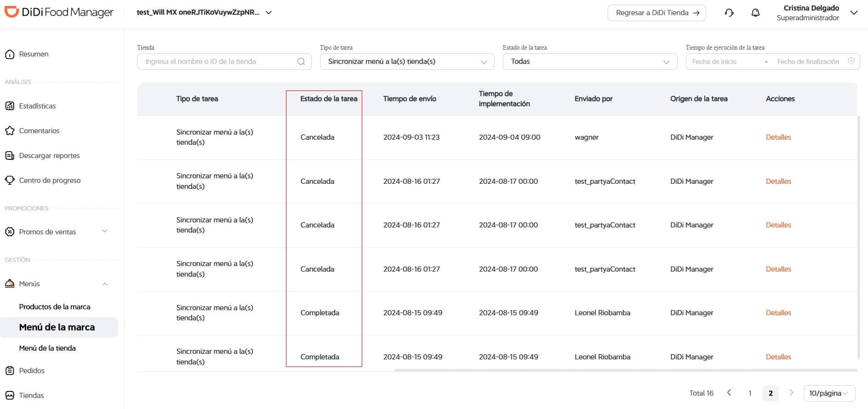The image size is (868, 409).
Task: Open Tiendas in the sidebar
Action: coord(31,395)
